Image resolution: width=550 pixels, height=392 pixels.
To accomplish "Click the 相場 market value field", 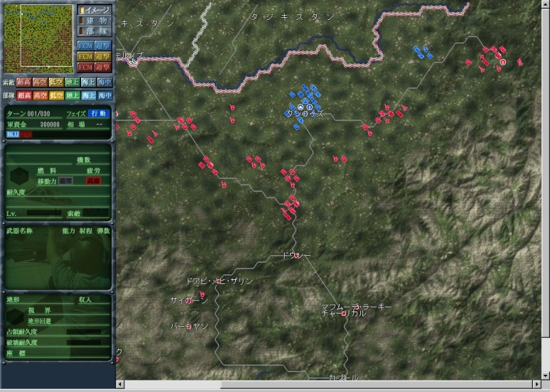I will coord(89,124).
